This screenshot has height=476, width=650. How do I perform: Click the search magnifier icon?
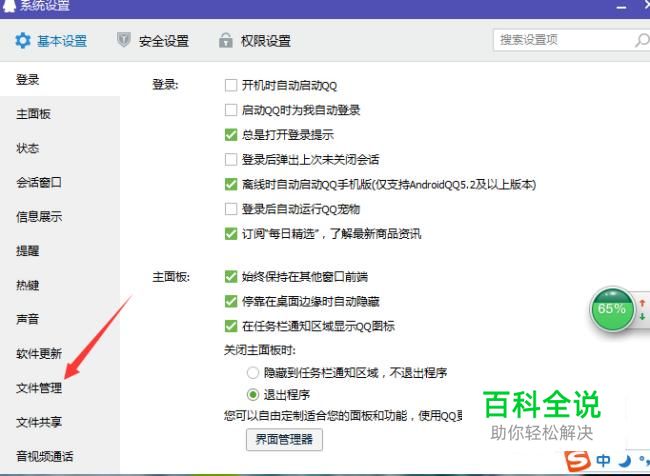point(642,40)
